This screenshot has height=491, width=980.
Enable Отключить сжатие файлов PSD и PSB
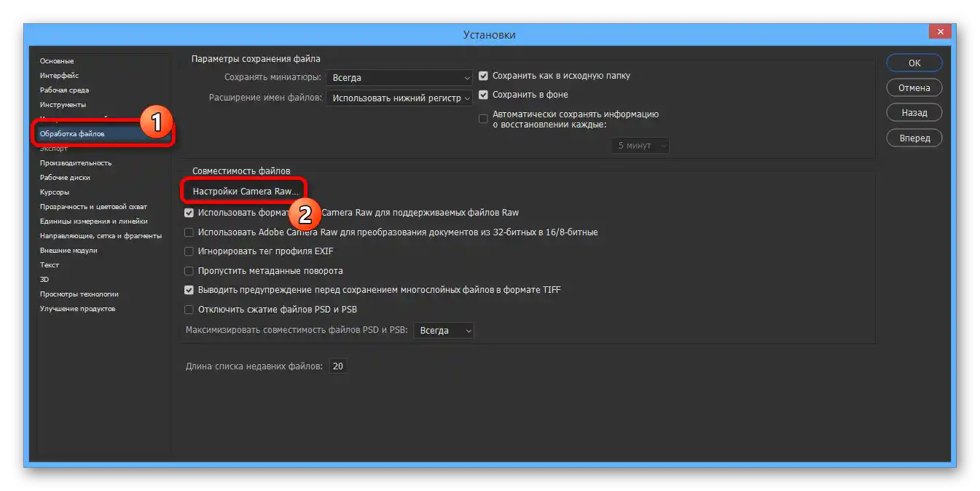(189, 310)
